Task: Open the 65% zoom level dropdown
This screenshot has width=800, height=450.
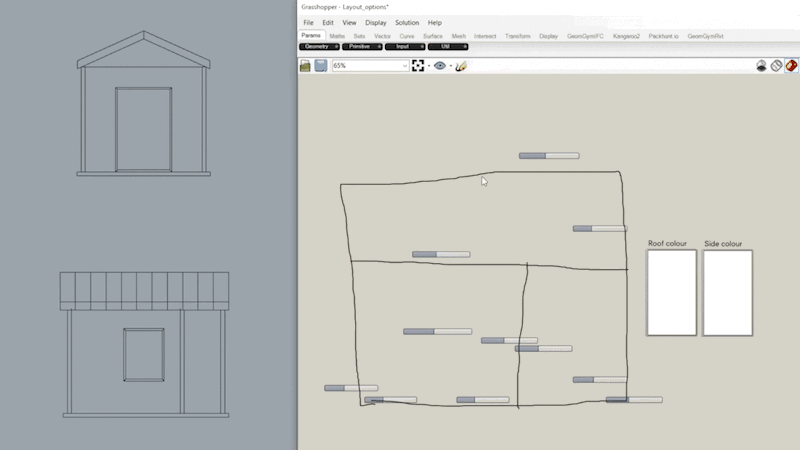Action: (x=371, y=66)
